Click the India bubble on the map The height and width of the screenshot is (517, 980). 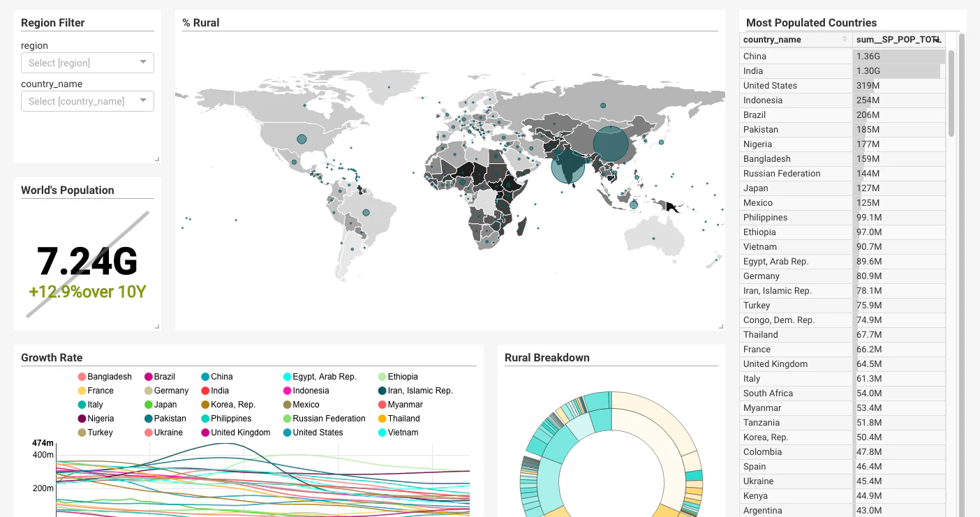(568, 166)
